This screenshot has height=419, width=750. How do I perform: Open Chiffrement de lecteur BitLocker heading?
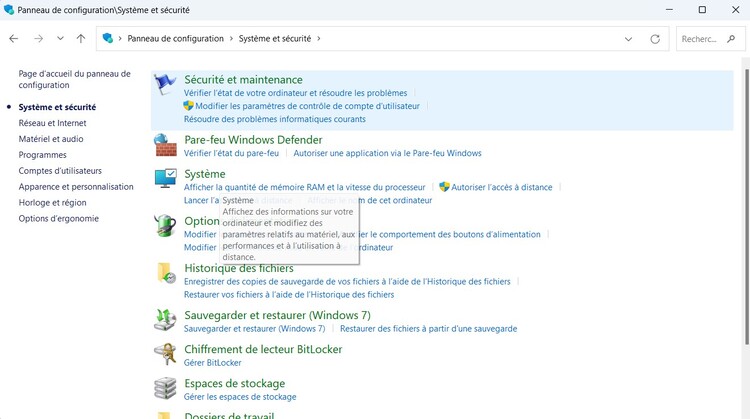[264, 349]
